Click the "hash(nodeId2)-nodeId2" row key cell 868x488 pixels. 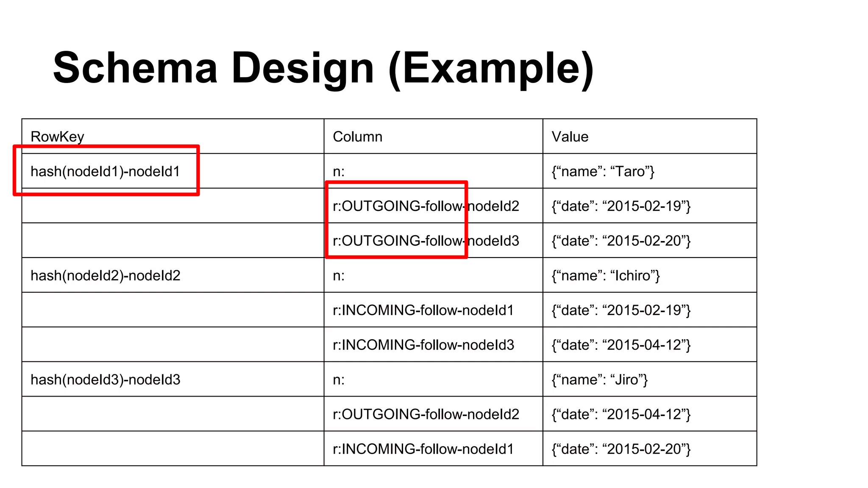click(173, 275)
